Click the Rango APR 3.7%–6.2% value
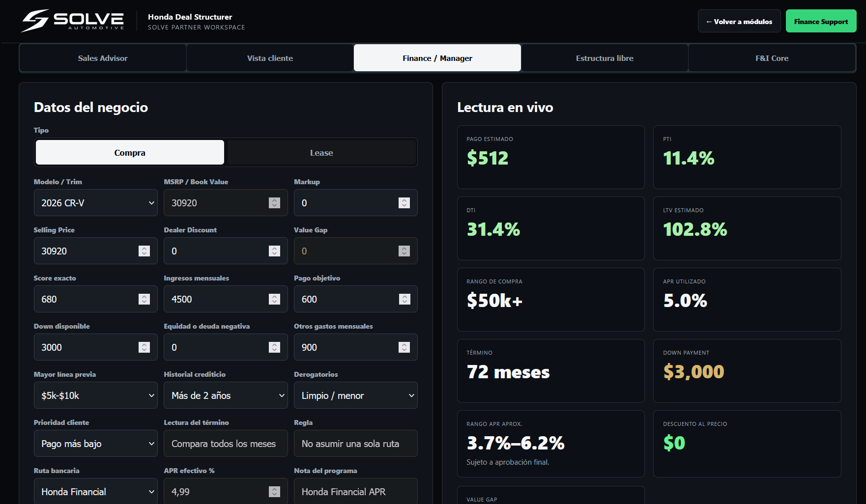The height and width of the screenshot is (504, 866). click(x=516, y=443)
